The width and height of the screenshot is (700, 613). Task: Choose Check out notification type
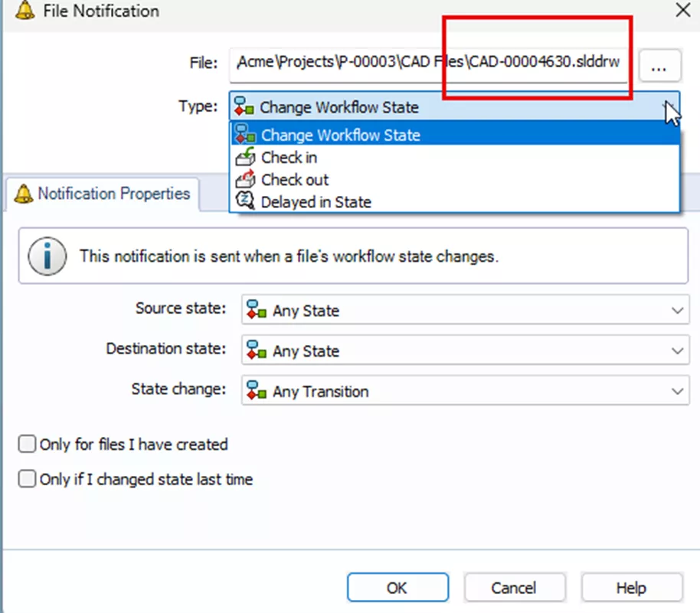(x=455, y=179)
